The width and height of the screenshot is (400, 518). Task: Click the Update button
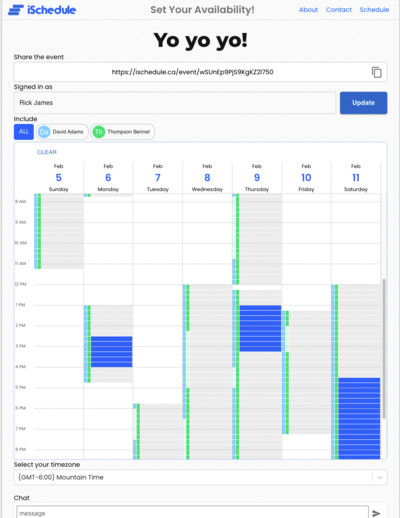pyautogui.click(x=363, y=103)
